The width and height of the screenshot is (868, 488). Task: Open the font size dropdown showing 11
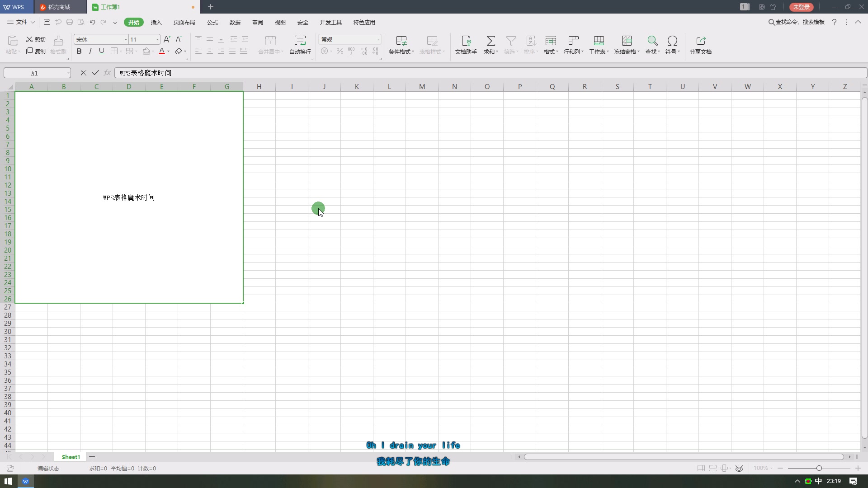pos(157,40)
